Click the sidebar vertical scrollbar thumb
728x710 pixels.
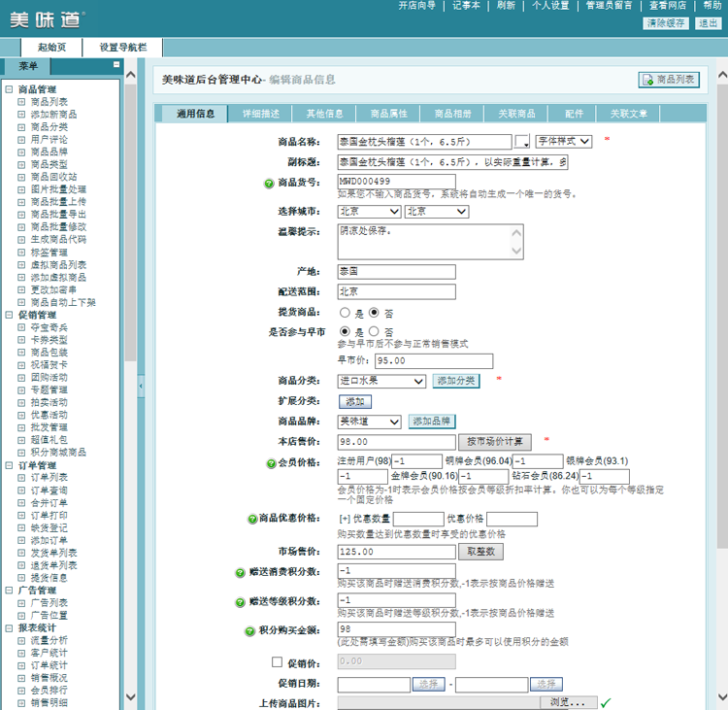[x=130, y=223]
